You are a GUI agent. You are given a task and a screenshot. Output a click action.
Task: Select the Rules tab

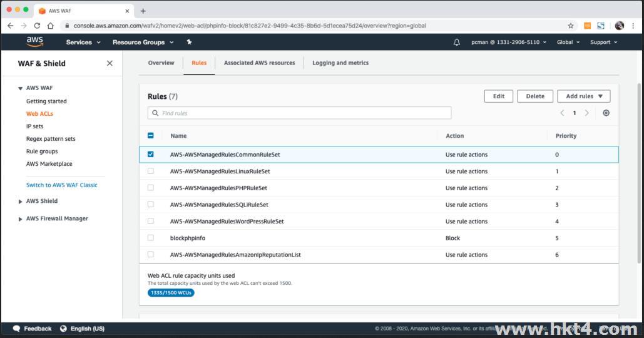pyautogui.click(x=199, y=63)
